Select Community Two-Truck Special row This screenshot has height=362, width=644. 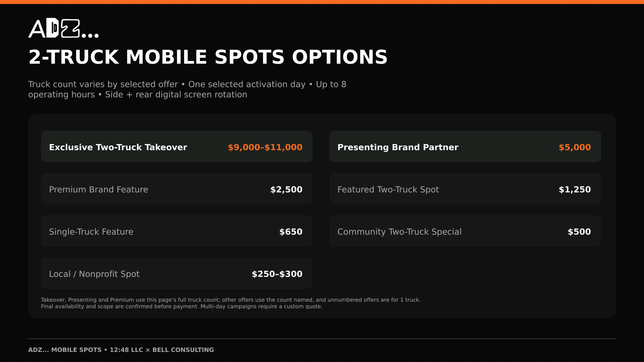click(465, 231)
